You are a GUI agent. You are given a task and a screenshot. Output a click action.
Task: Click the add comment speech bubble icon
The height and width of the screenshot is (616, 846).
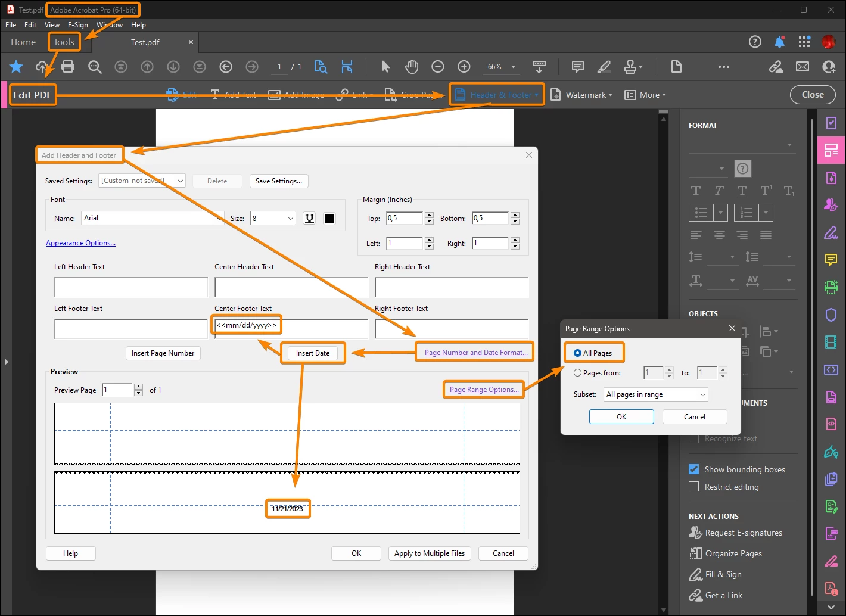(x=577, y=67)
